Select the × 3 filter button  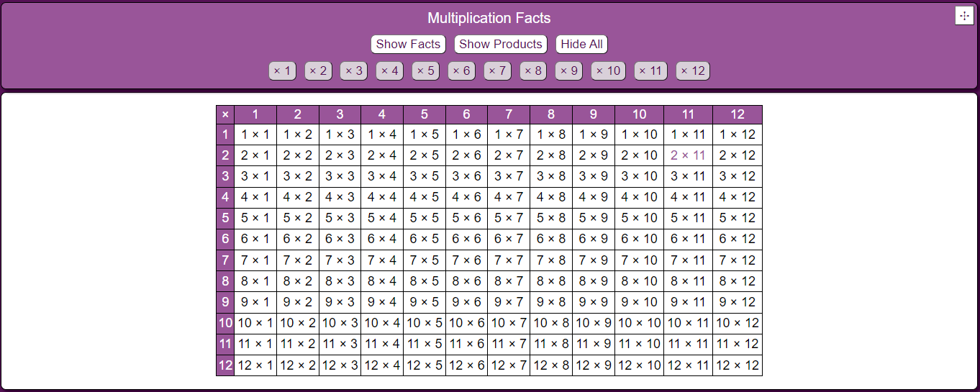coord(353,70)
